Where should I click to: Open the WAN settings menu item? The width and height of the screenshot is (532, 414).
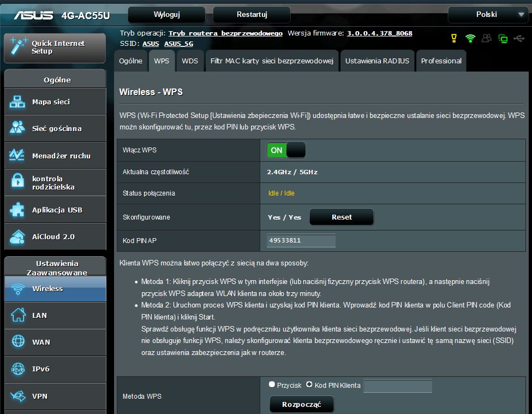click(55, 342)
